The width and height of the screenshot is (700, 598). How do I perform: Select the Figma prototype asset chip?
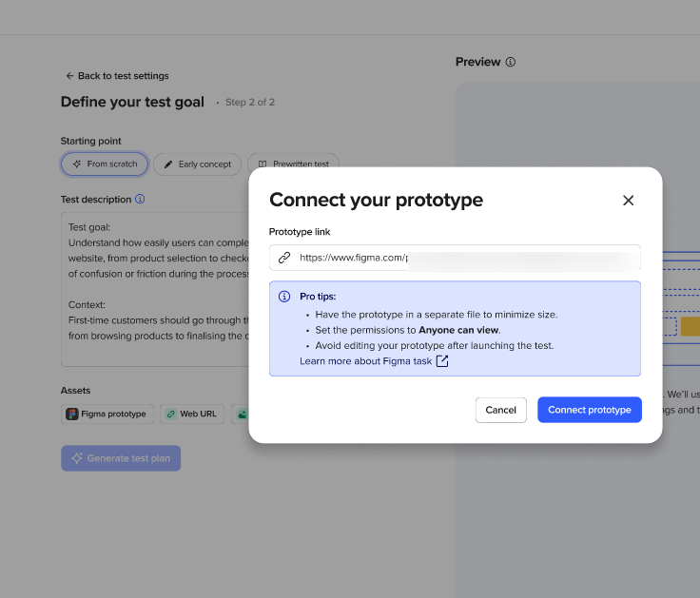point(107,414)
